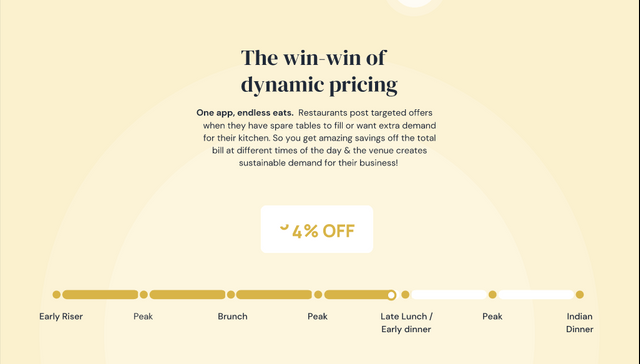The height and width of the screenshot is (364, 640).
Task: Click Peak dot between Early Riser and Brunch
Action: [144, 295]
